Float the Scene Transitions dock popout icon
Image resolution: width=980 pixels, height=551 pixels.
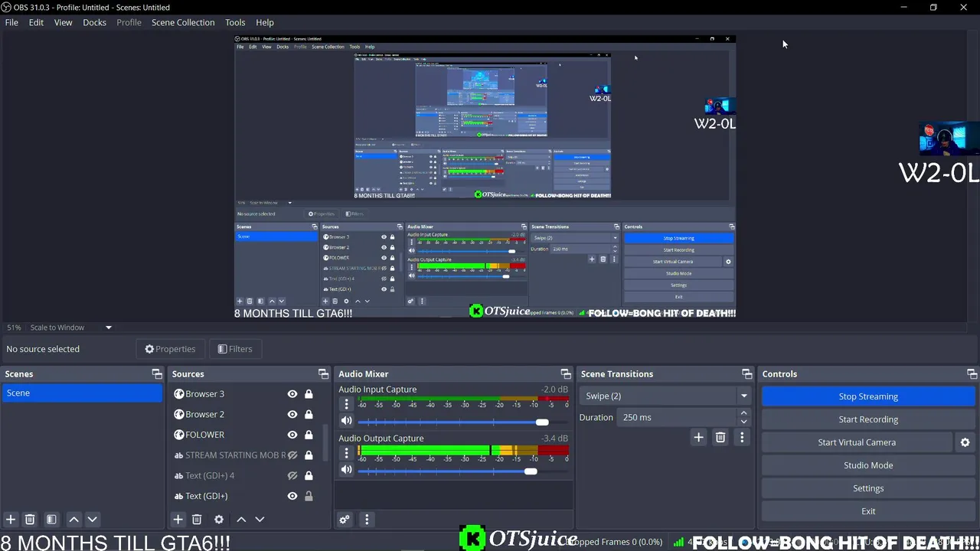[x=746, y=373]
